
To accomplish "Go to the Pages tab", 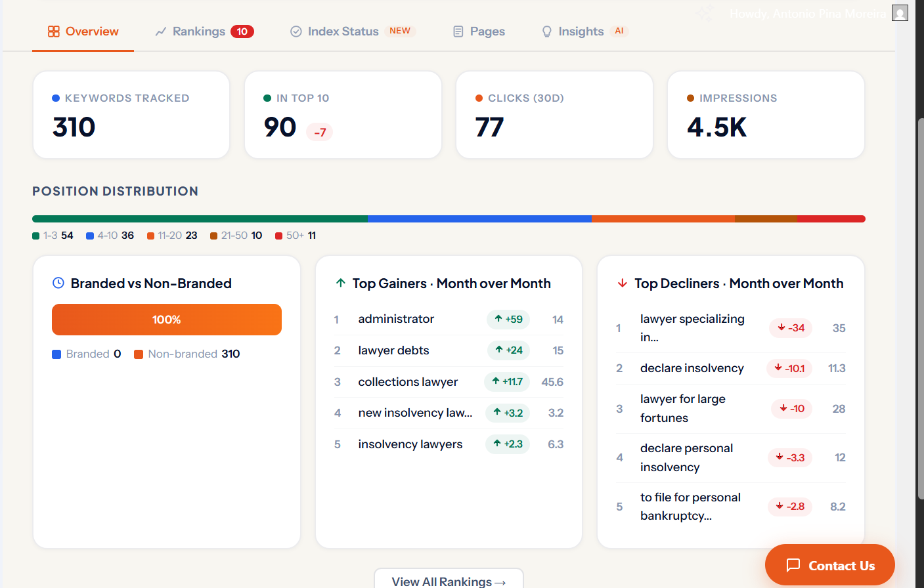I will (x=479, y=31).
